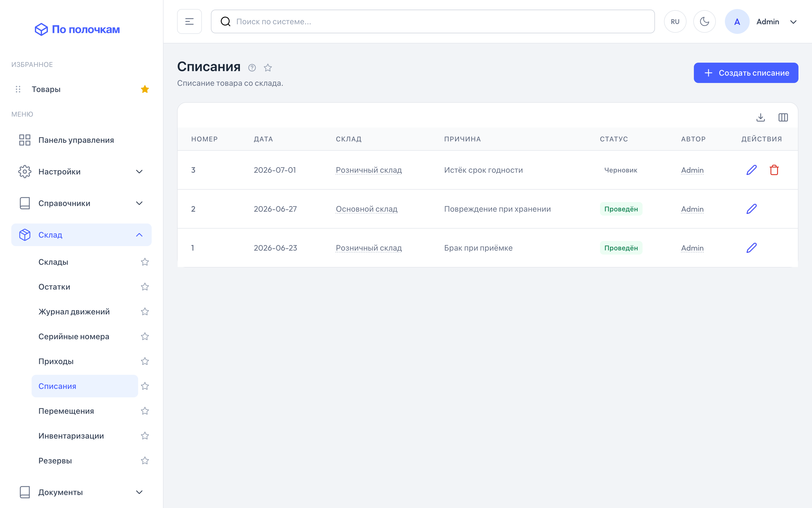
Task: Open Перемещения submenu item
Action: tap(66, 411)
